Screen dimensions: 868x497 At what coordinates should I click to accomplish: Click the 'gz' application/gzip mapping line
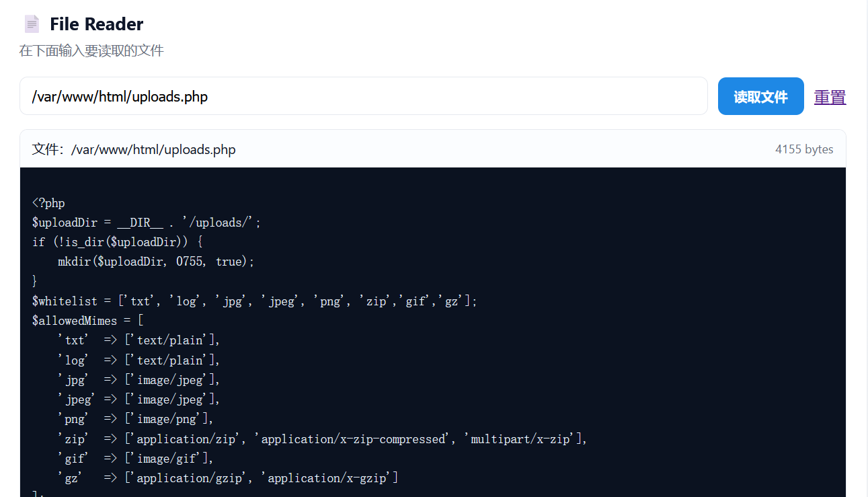(228, 478)
